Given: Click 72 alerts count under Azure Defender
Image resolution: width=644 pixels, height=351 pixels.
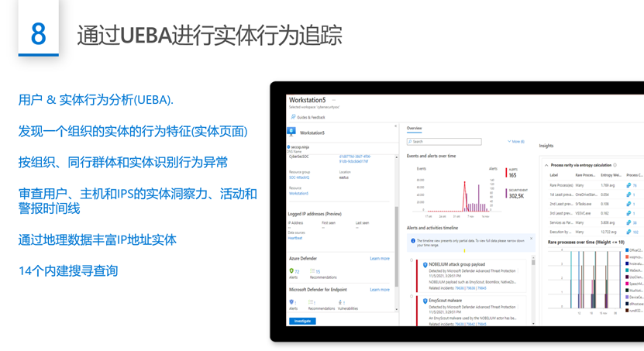Looking at the screenshot, I should coord(297,272).
